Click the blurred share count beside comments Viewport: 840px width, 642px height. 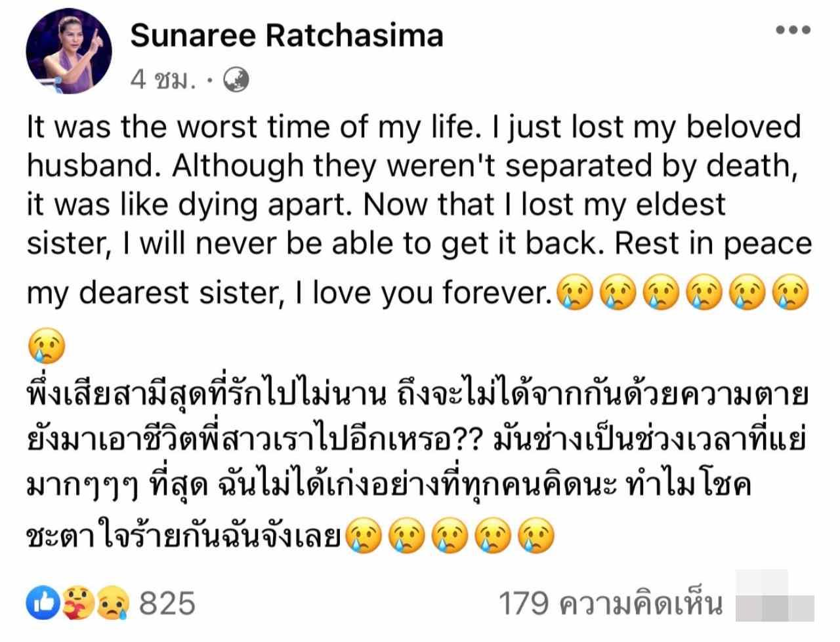coord(774,597)
